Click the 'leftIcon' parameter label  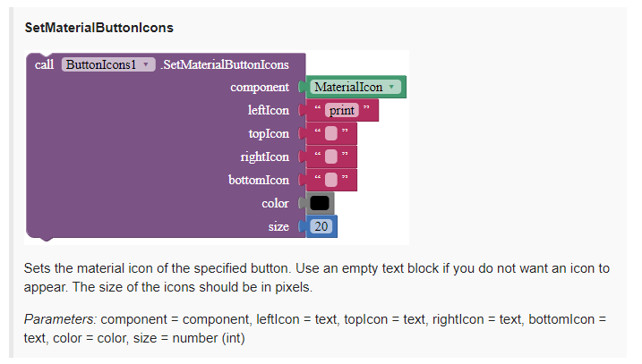tap(269, 111)
